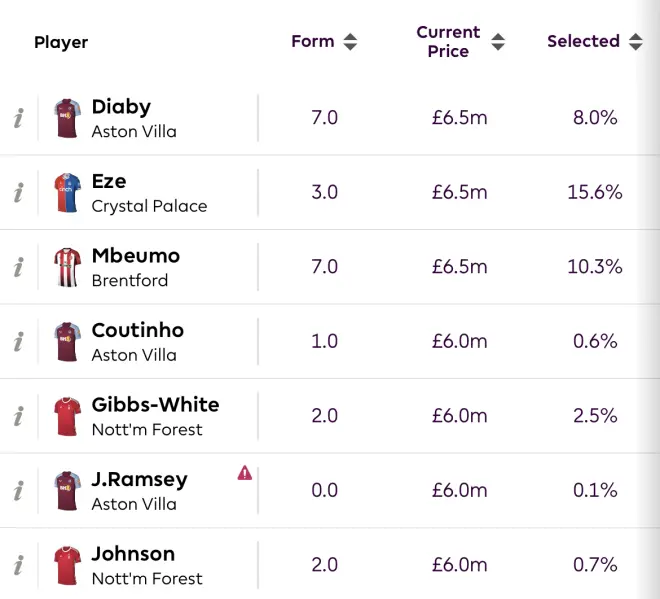Click Gibbs-White info icon
The width and height of the screenshot is (660, 599).
click(x=18, y=416)
